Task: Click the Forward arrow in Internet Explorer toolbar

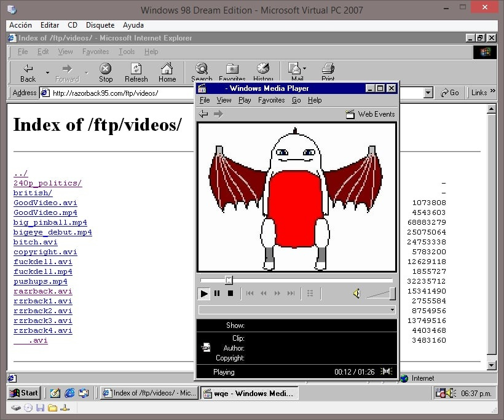Action: pyautogui.click(x=67, y=73)
